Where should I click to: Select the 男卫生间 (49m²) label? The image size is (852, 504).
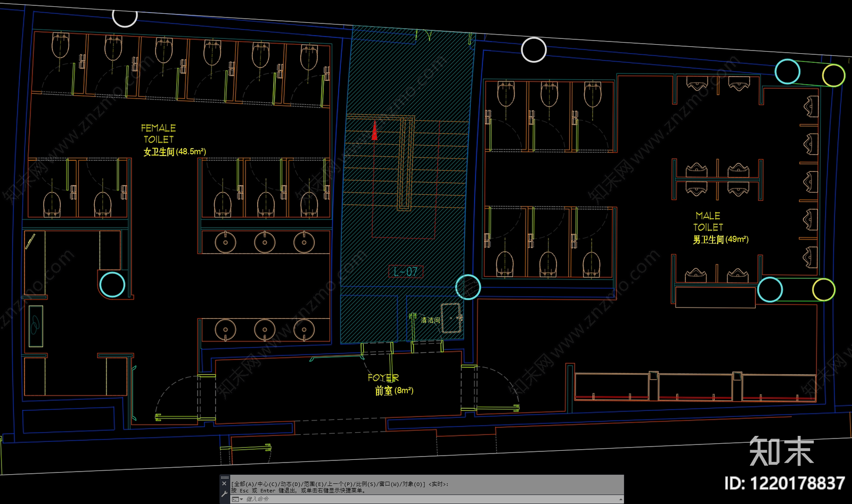pos(720,239)
